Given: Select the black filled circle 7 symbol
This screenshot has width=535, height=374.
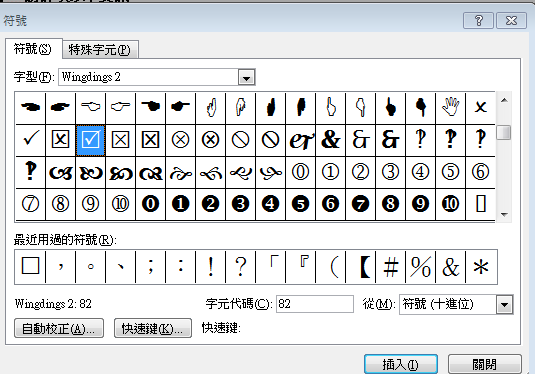Looking at the screenshot, I should point(361,204).
